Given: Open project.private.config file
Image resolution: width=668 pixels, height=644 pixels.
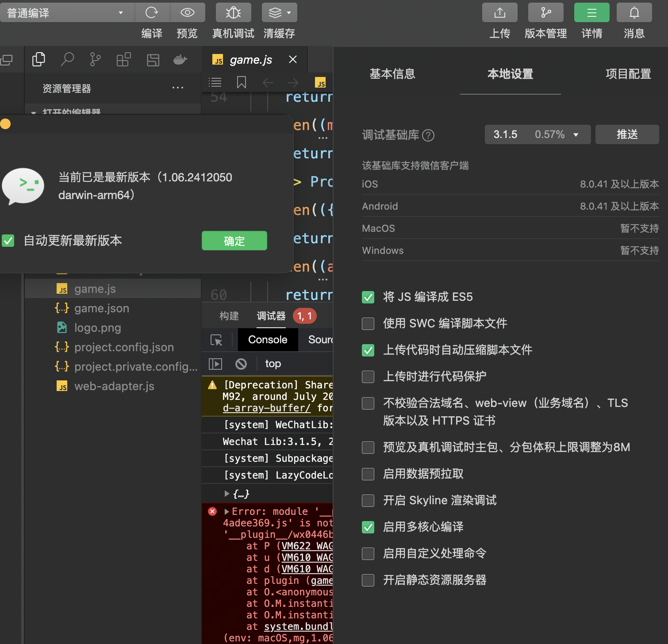Looking at the screenshot, I should [113, 367].
